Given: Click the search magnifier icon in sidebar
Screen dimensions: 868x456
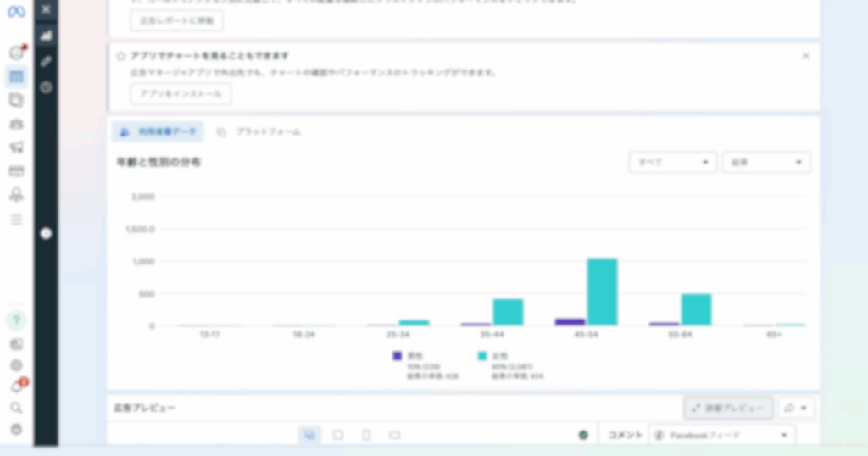Looking at the screenshot, I should tap(16, 408).
